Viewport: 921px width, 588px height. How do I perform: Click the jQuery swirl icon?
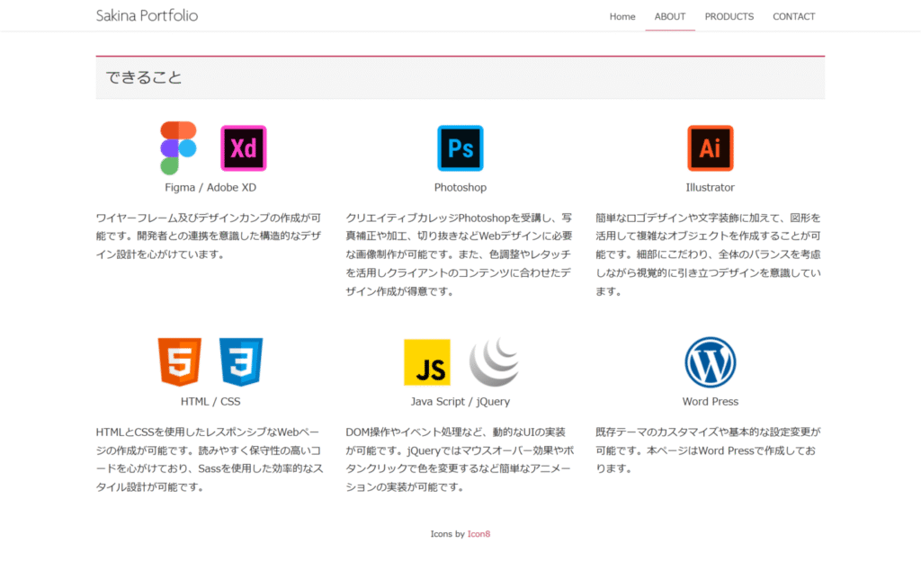pyautogui.click(x=494, y=361)
